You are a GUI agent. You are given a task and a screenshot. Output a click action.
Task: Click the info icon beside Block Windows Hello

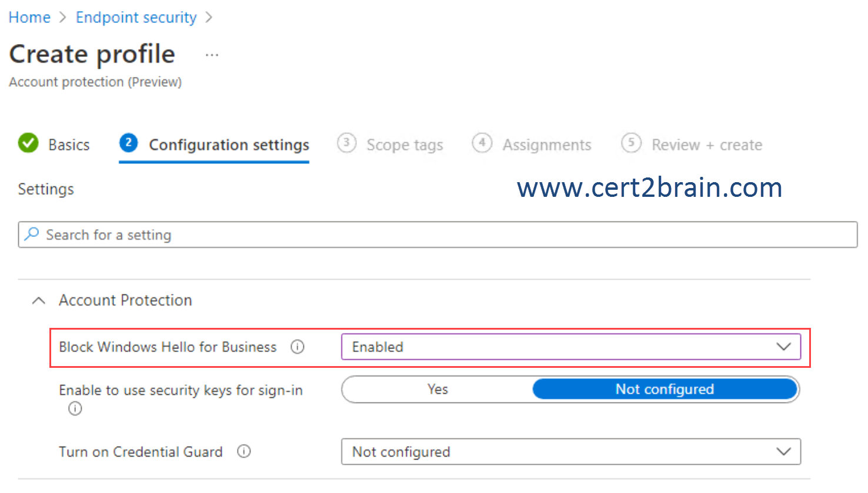pyautogui.click(x=298, y=347)
